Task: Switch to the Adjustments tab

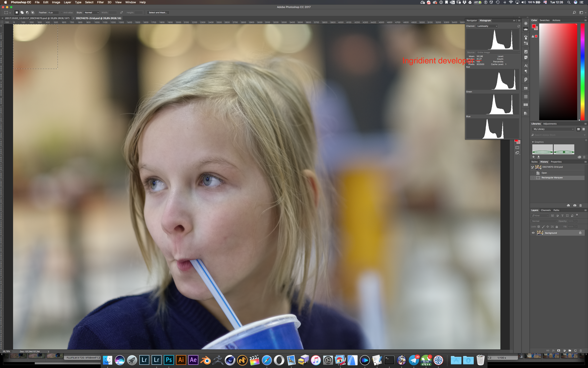Action: tap(550, 124)
